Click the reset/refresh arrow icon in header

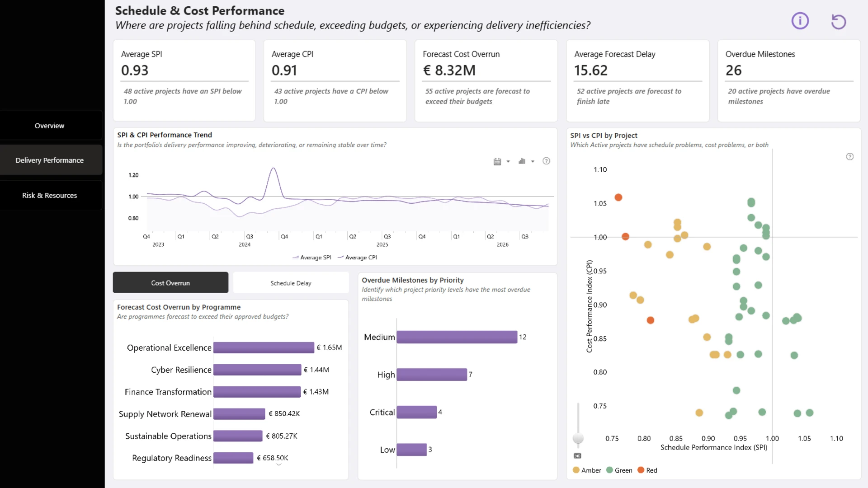coord(838,21)
